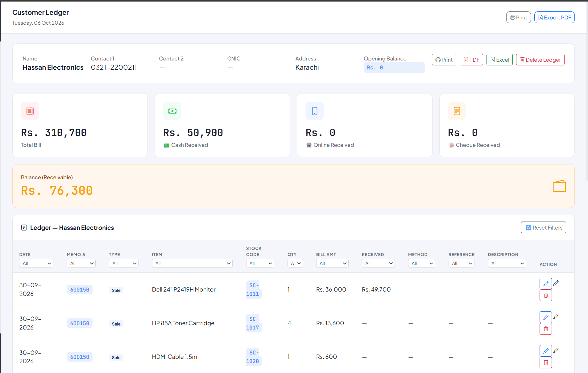588x373 pixels.
Task: Open the STOCK CODE filter dropdown
Action: [x=260, y=263]
